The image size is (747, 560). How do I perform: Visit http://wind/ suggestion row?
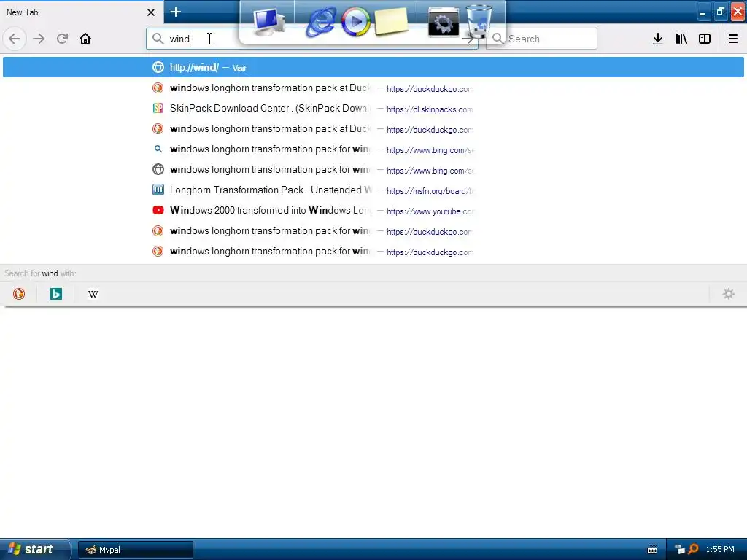click(373, 67)
